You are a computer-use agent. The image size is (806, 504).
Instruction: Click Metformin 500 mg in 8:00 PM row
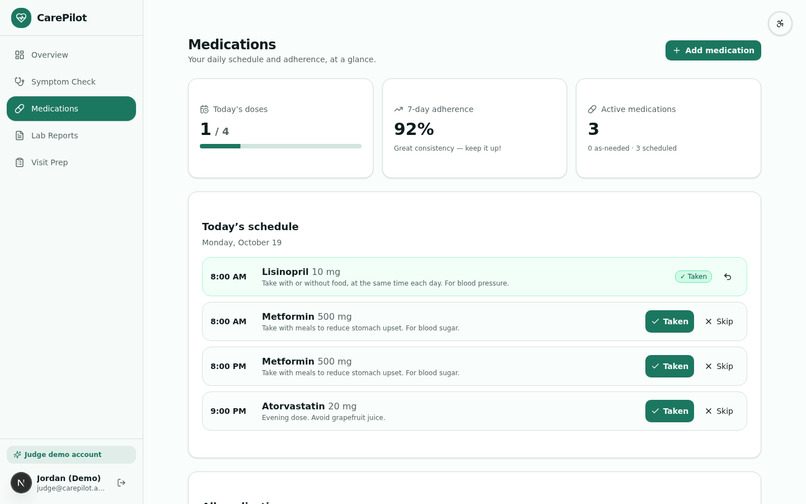(x=307, y=361)
